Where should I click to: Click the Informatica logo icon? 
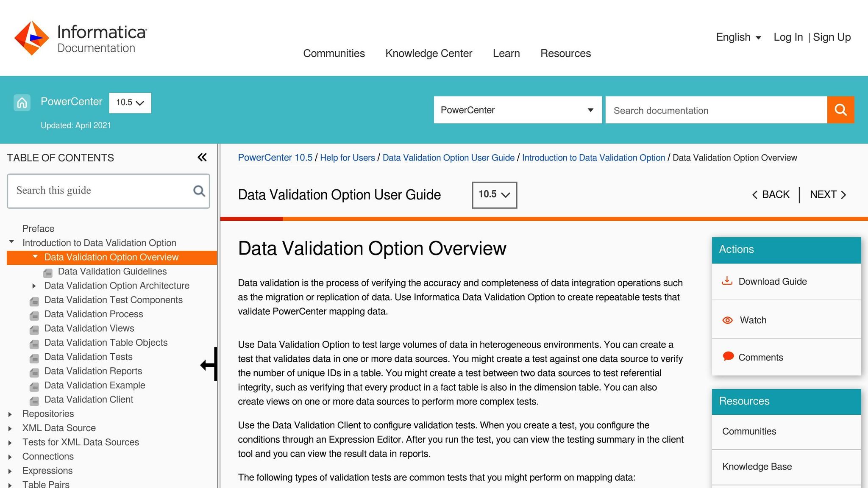coord(31,38)
